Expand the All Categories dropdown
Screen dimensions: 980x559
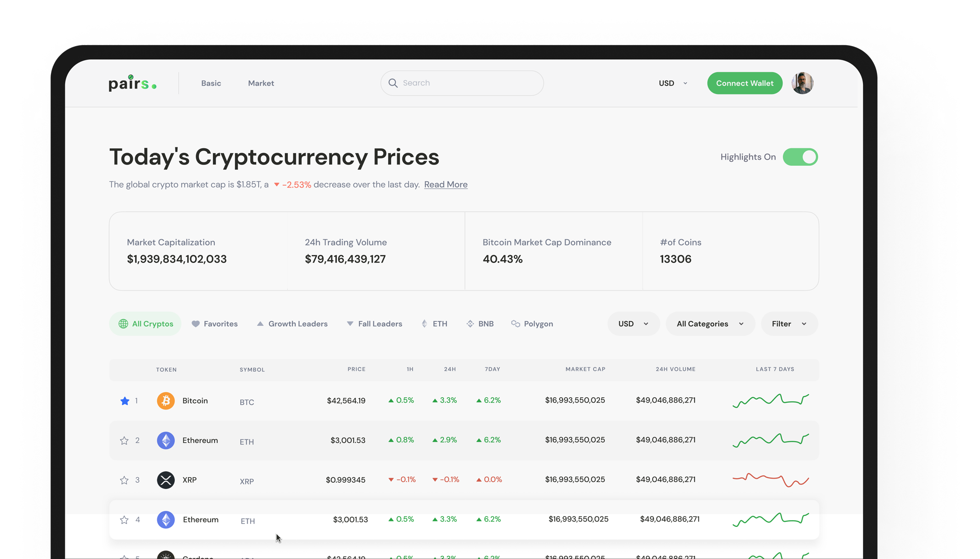point(710,324)
